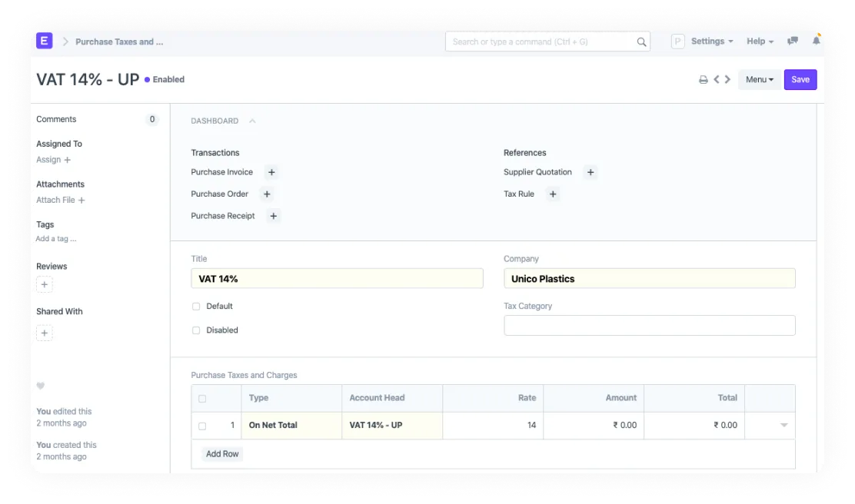Open the Settings menu
This screenshot has height=504, width=855.
click(x=711, y=41)
